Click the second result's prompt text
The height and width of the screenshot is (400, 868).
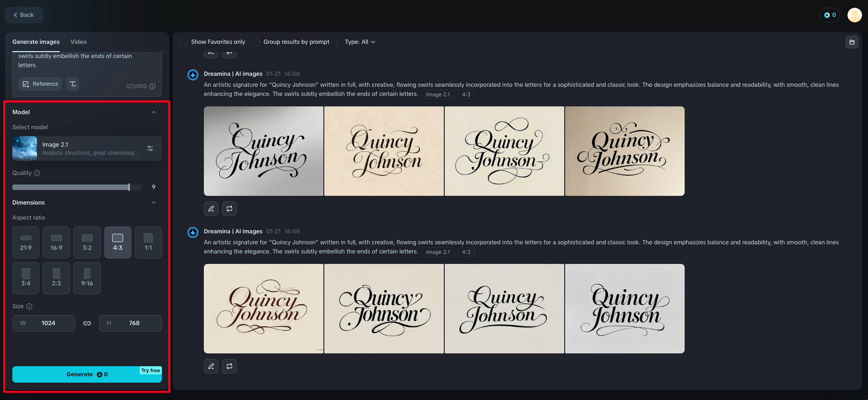521,247
